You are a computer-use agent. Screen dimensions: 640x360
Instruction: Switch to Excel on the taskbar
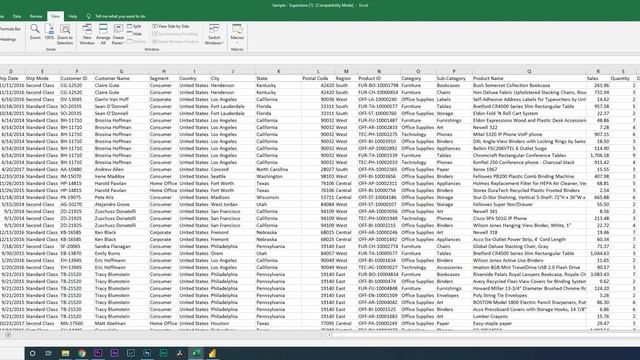coord(196,353)
